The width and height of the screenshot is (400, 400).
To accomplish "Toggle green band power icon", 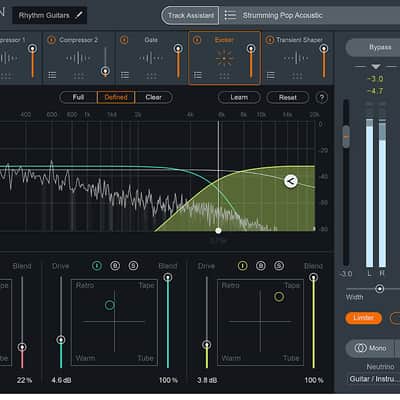I will (97, 266).
